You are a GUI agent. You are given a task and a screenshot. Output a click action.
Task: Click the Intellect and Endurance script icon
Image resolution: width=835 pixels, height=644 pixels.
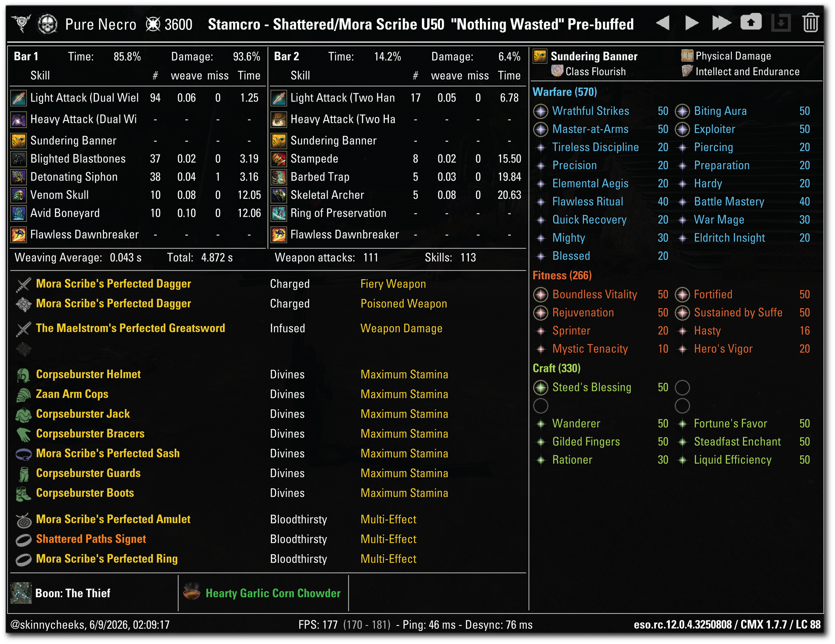pyautogui.click(x=687, y=71)
